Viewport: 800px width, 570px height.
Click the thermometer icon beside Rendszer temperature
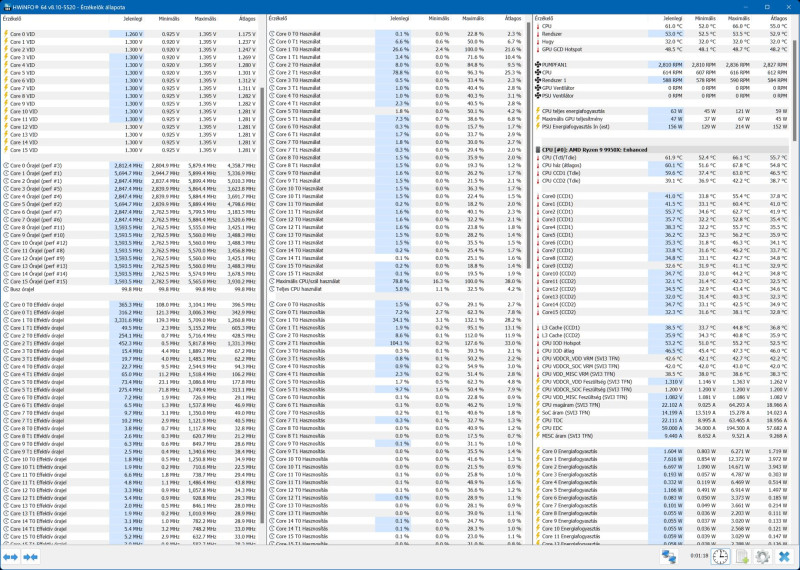pos(538,34)
